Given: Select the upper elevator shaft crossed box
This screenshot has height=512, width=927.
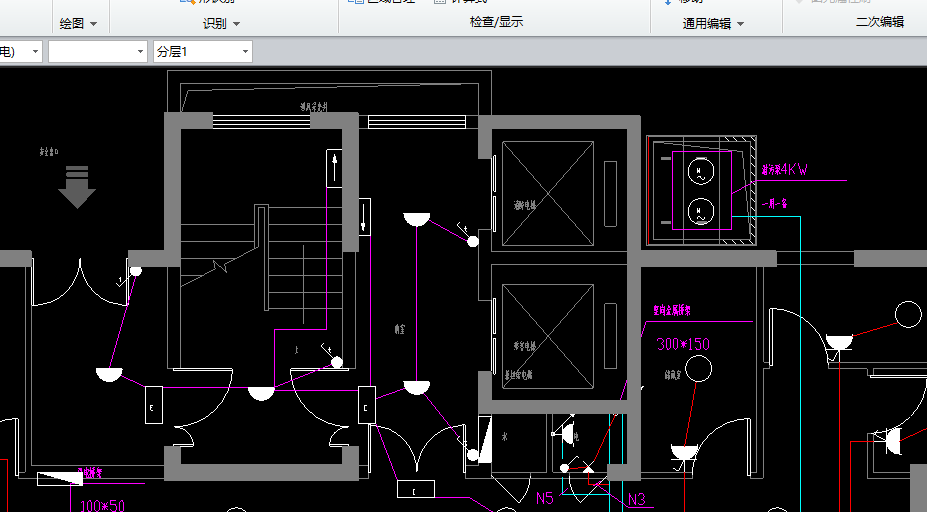Looking at the screenshot, I should [547, 193].
